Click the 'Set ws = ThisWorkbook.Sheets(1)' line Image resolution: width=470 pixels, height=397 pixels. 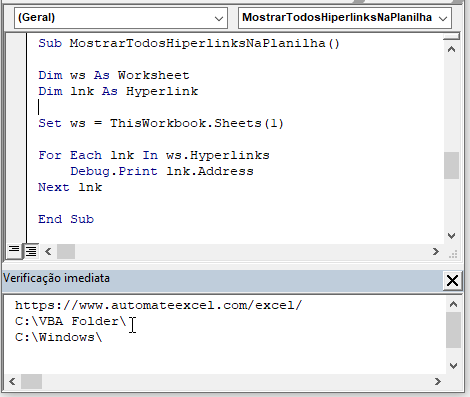(161, 123)
